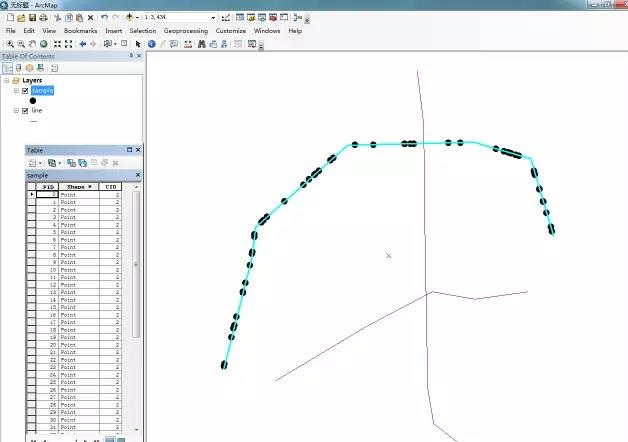Cut the selection with scissors icon
The height and width of the screenshot is (442, 628).
pyautogui.click(x=57, y=18)
